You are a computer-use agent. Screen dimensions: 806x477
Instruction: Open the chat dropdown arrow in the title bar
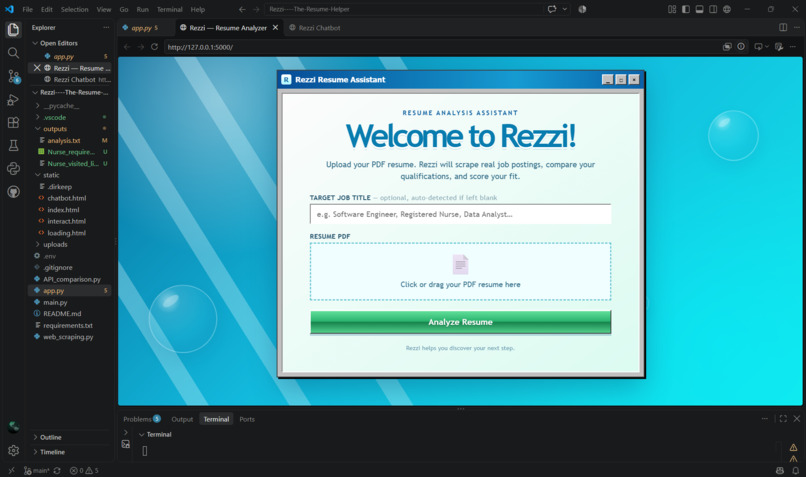pyautogui.click(x=564, y=9)
